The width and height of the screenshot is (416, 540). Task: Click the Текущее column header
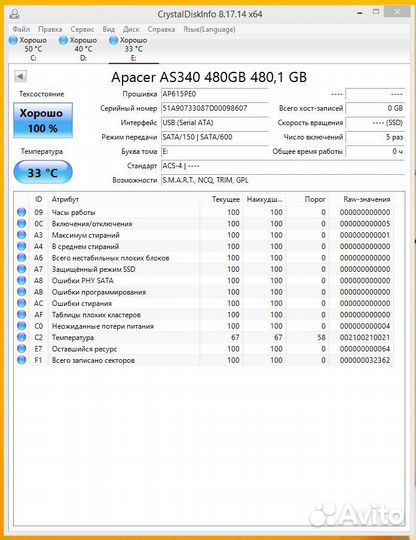pyautogui.click(x=221, y=199)
